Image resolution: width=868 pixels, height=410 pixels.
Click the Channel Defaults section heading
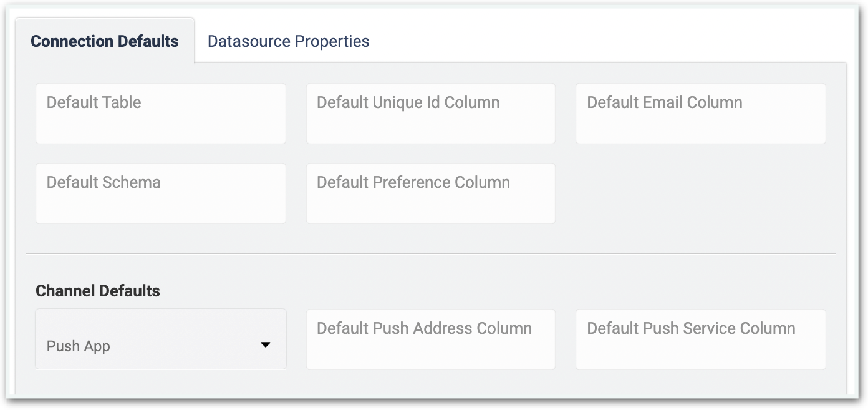[98, 291]
